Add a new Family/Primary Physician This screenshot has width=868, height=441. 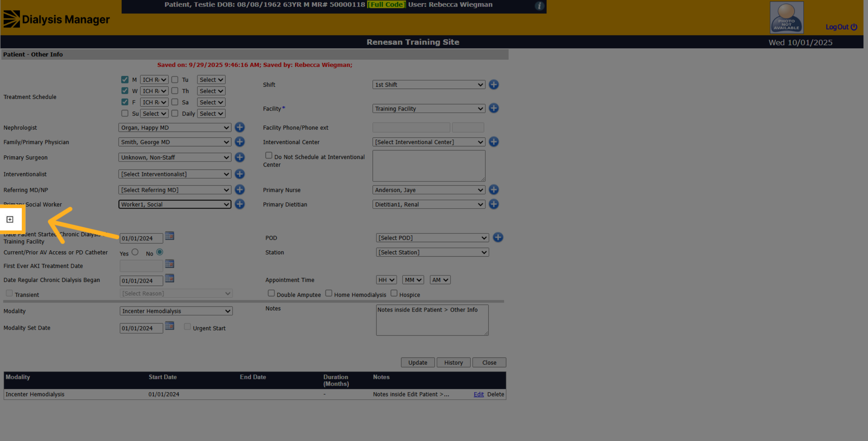pos(239,142)
